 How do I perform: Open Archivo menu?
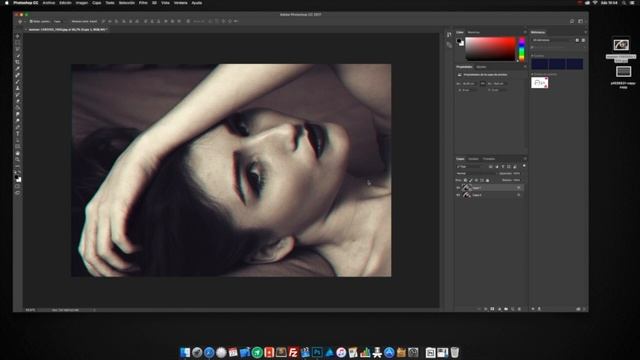pos(49,3)
